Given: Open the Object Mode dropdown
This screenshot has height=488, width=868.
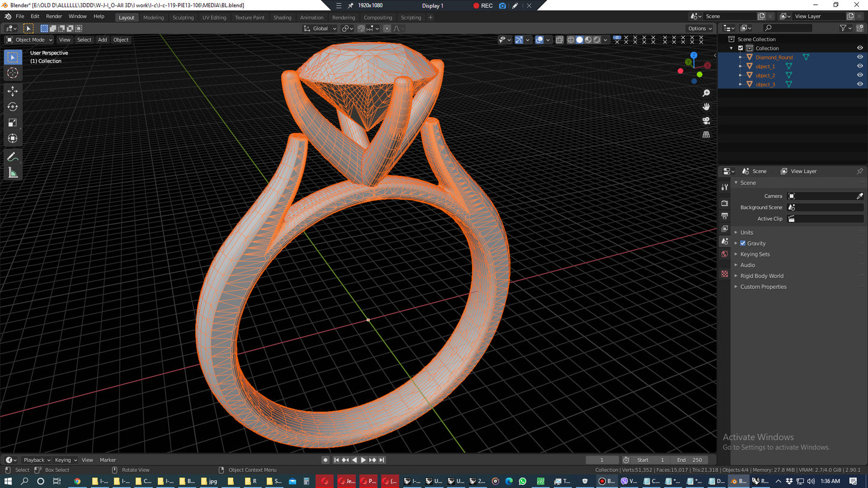Looking at the screenshot, I should (x=29, y=40).
